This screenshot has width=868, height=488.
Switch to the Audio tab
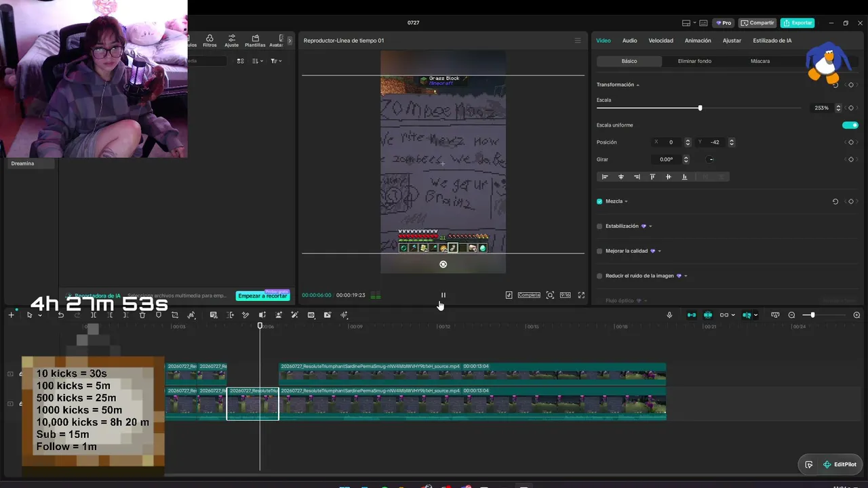click(x=629, y=41)
